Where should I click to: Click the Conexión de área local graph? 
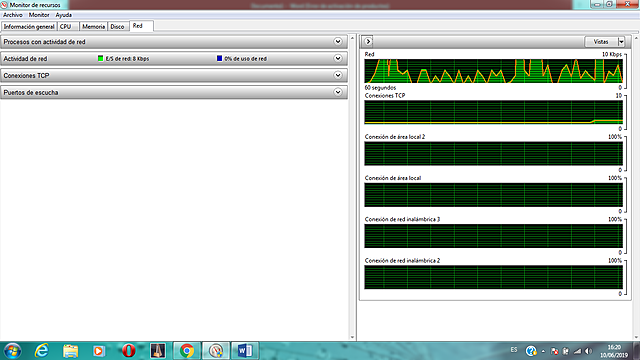pos(493,195)
